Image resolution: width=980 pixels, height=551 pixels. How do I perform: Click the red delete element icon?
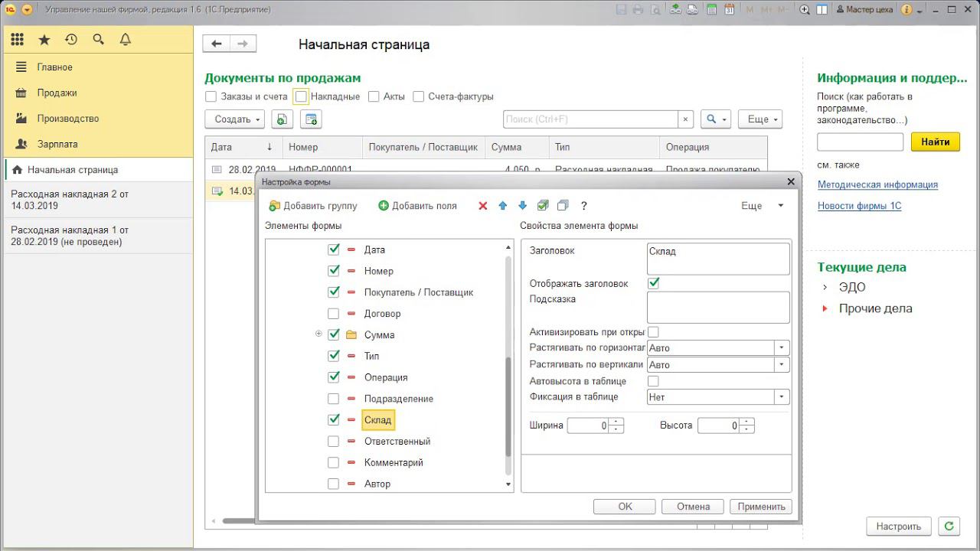[x=482, y=206]
